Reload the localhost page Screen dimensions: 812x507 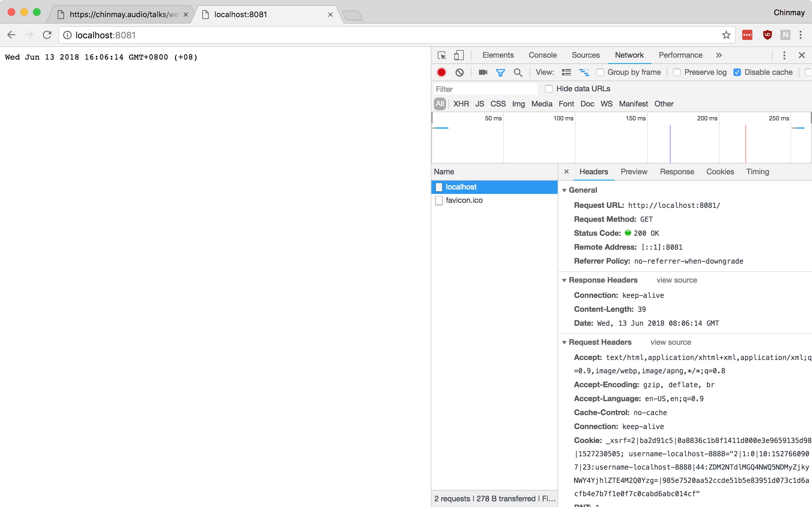pyautogui.click(x=47, y=35)
